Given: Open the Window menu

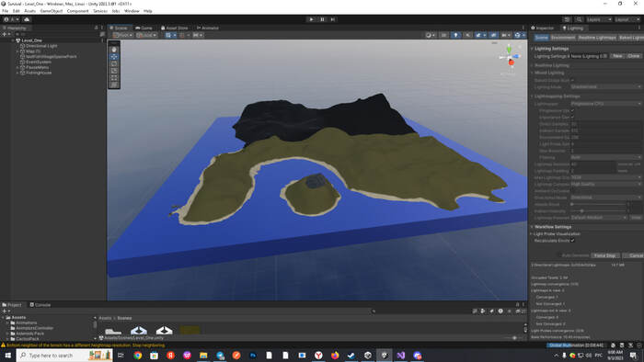Looking at the screenshot, I should pyautogui.click(x=132, y=11).
